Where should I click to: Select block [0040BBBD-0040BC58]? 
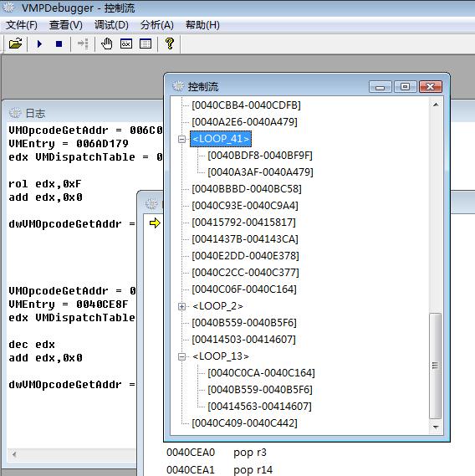tap(247, 189)
